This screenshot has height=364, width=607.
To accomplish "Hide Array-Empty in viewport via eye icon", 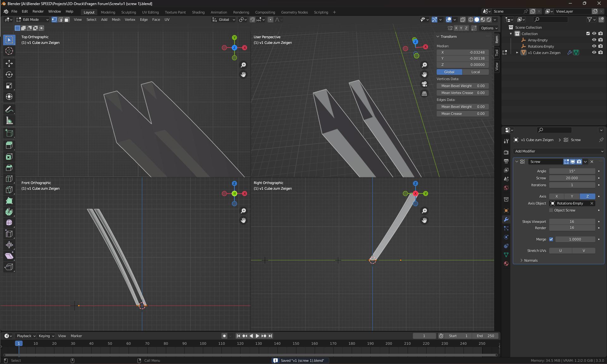I will tap(594, 40).
